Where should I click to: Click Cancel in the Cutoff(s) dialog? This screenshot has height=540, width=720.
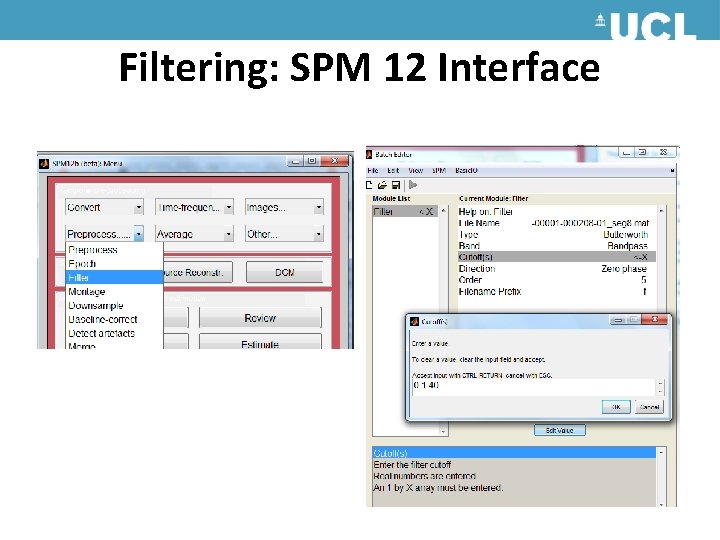point(649,407)
